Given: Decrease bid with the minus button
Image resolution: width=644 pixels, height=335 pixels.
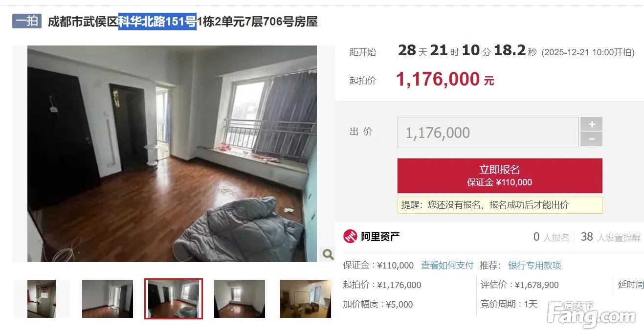Looking at the screenshot, I should (591, 139).
